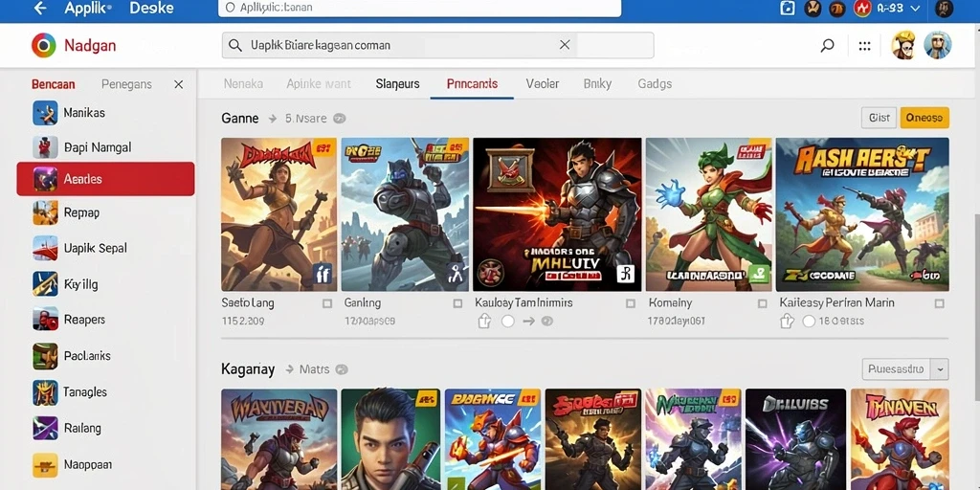Screen dimensions: 980x490
Task: Click the Dapi Namgal sidebar icon
Action: 45,147
